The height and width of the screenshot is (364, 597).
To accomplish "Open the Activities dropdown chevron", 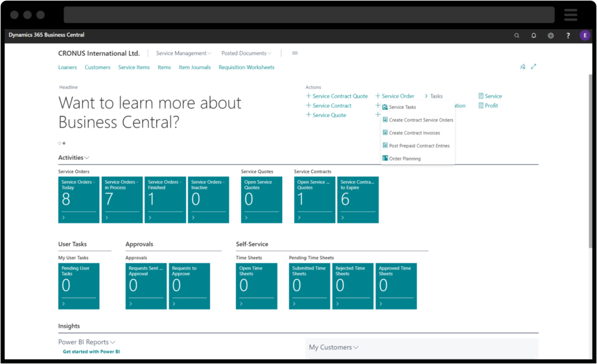I will [86, 157].
